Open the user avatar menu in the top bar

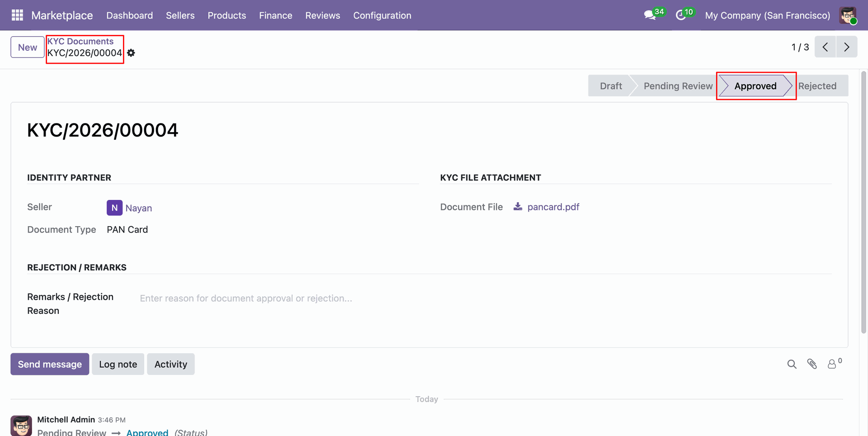click(848, 15)
